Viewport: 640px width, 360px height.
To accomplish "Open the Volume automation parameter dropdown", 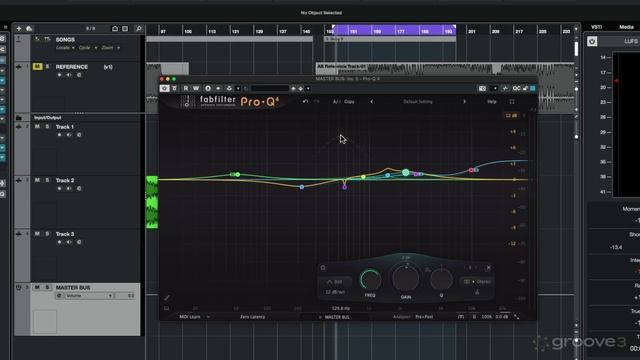I will pyautogui.click(x=89, y=296).
